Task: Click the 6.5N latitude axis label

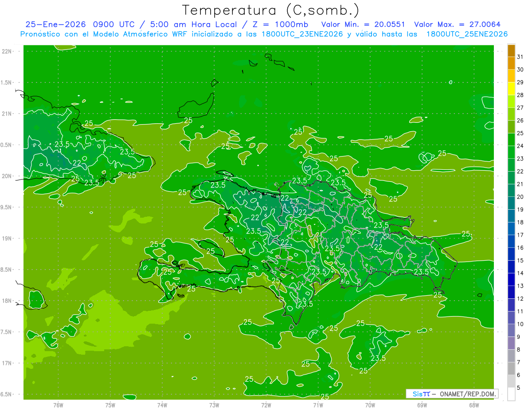Action: [6, 394]
